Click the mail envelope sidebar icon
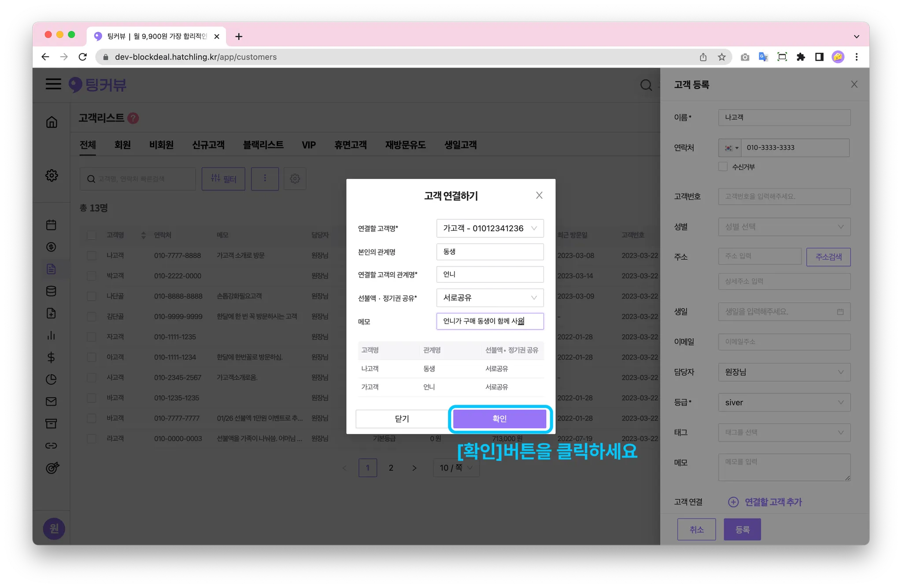Viewport: 902px width, 588px height. pyautogui.click(x=51, y=401)
